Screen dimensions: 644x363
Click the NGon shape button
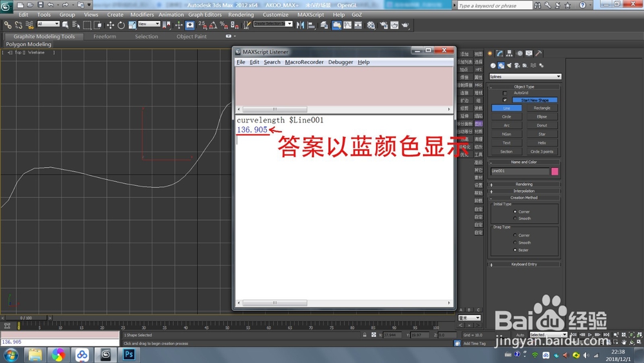[506, 134]
